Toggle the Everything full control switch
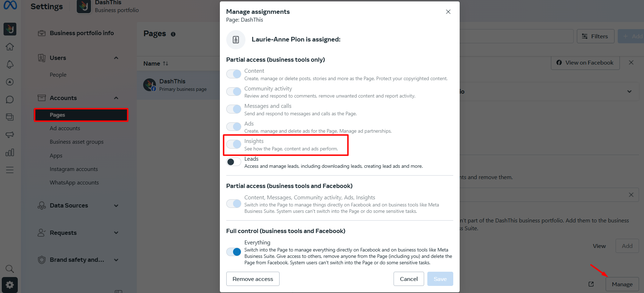Screen dimensions: 644x293 [234, 252]
